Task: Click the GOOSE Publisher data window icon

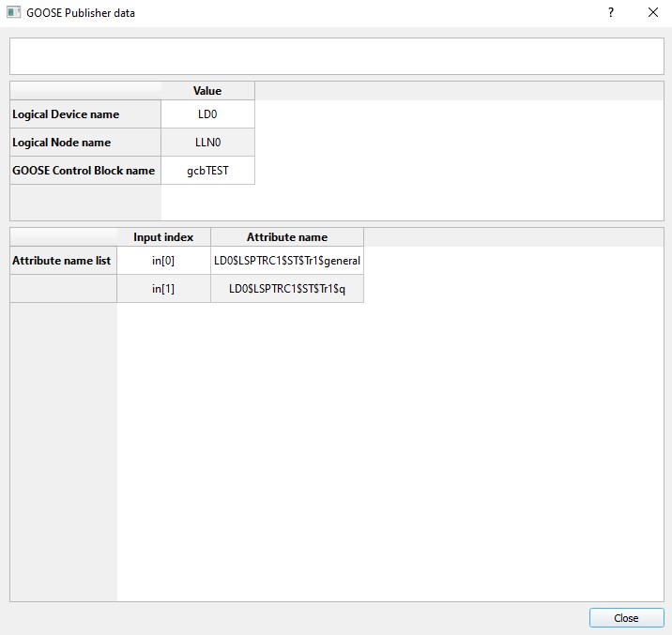Action: 13,13
